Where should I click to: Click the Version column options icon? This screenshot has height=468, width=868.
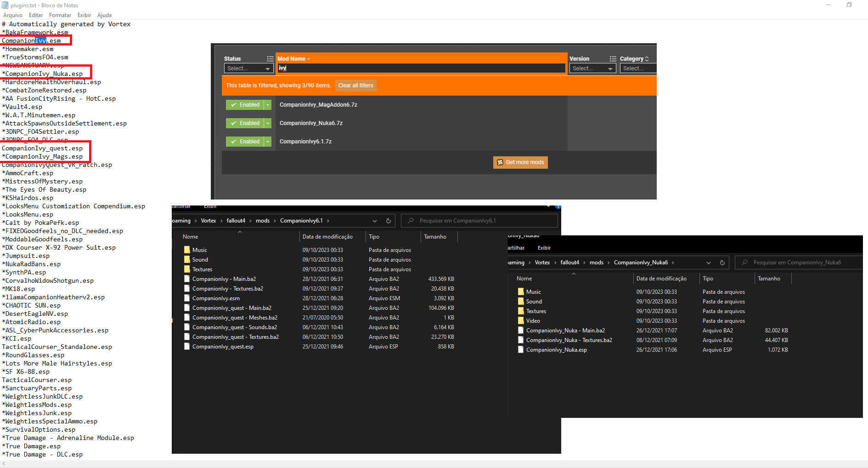pyautogui.click(x=613, y=58)
